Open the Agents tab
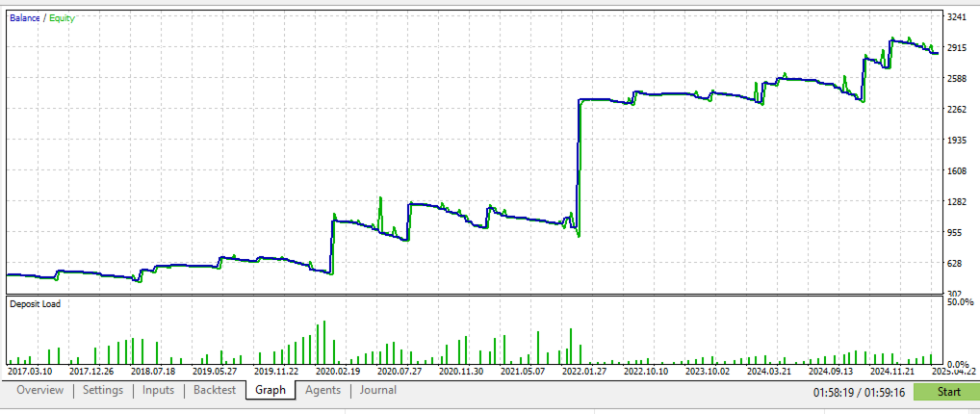Image resolution: width=980 pixels, height=414 pixels. [322, 390]
